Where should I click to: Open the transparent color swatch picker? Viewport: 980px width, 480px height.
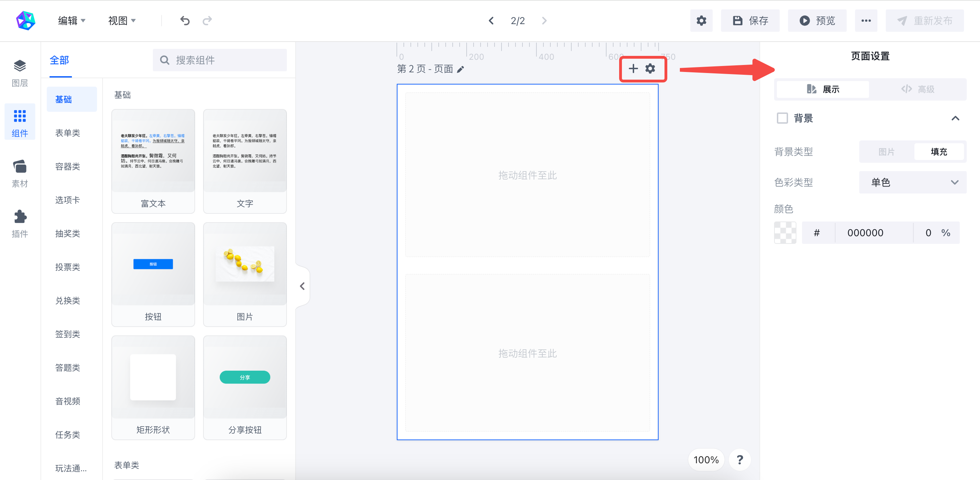click(x=785, y=232)
